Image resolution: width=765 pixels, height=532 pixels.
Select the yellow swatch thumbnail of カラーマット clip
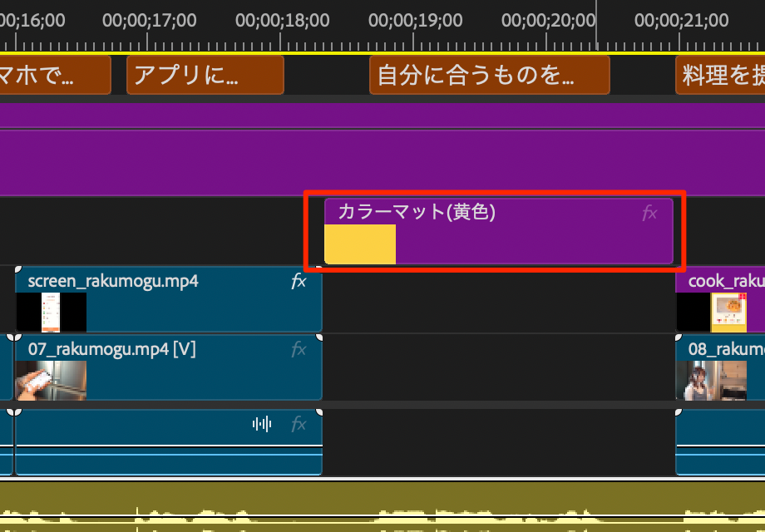[x=360, y=245]
